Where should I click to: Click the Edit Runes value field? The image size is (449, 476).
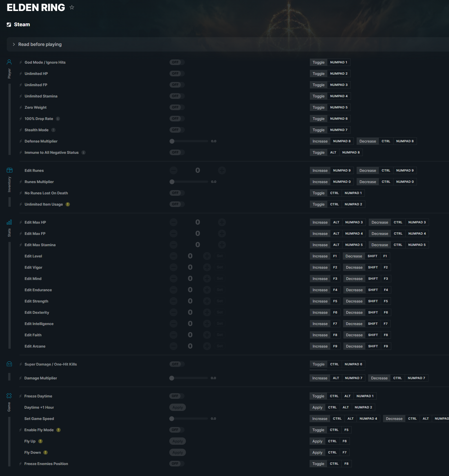tap(198, 170)
